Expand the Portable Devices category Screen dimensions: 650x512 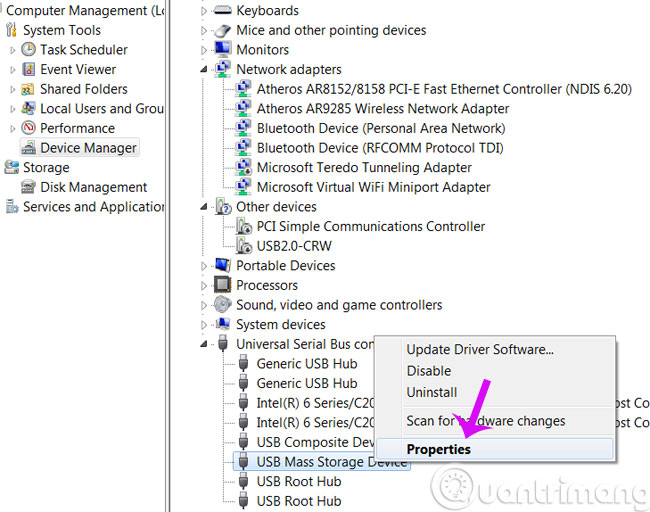[x=205, y=266]
